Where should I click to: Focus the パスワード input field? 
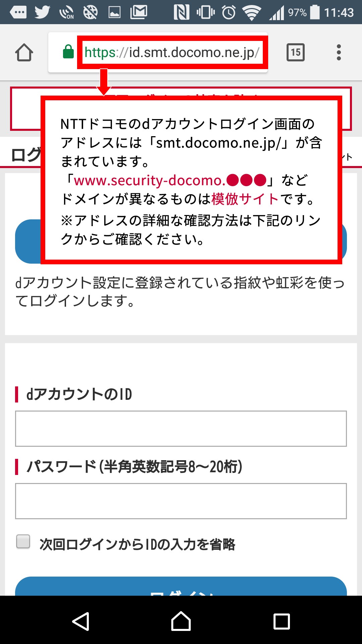(x=181, y=501)
